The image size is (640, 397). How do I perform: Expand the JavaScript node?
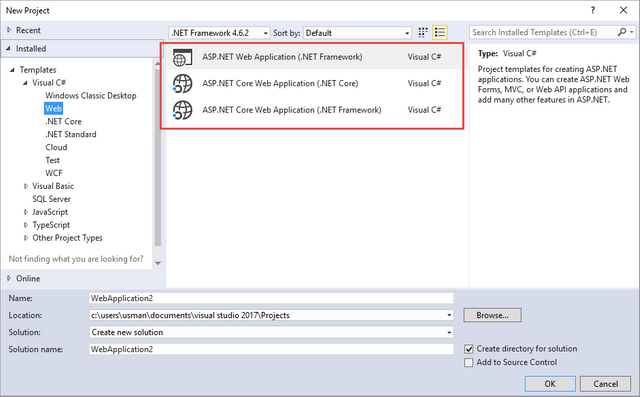26,212
